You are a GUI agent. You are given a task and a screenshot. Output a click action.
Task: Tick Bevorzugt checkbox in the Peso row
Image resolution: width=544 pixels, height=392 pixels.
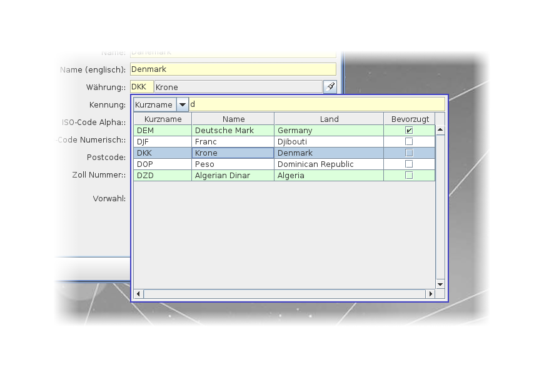tap(409, 164)
